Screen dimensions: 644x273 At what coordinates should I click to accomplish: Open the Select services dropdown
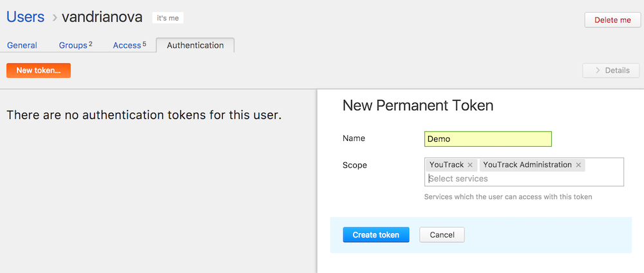pyautogui.click(x=523, y=178)
